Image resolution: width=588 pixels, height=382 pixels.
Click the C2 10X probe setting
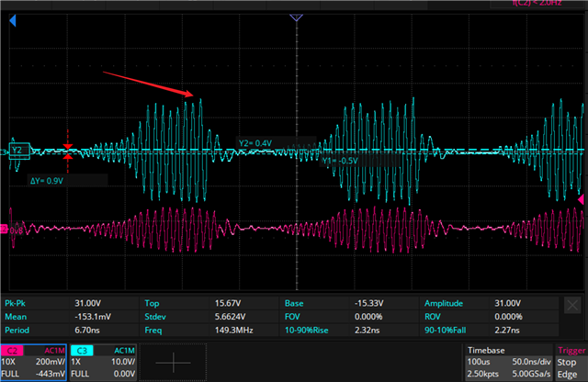[x=8, y=362]
